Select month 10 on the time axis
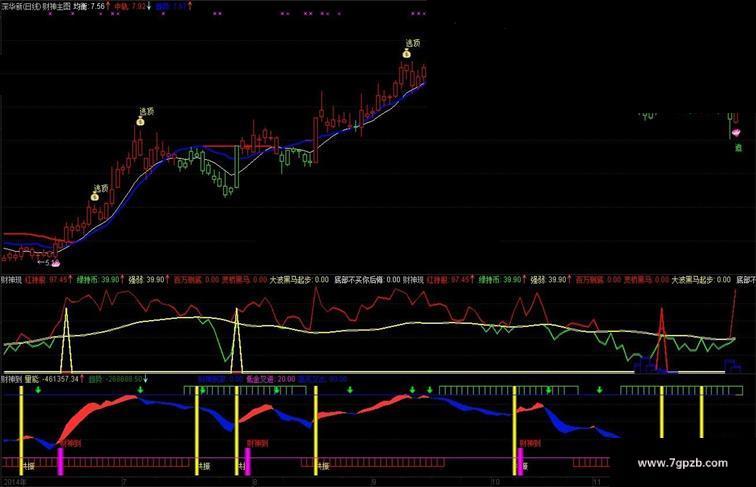Screen dimensions: 756x487 tap(495, 482)
